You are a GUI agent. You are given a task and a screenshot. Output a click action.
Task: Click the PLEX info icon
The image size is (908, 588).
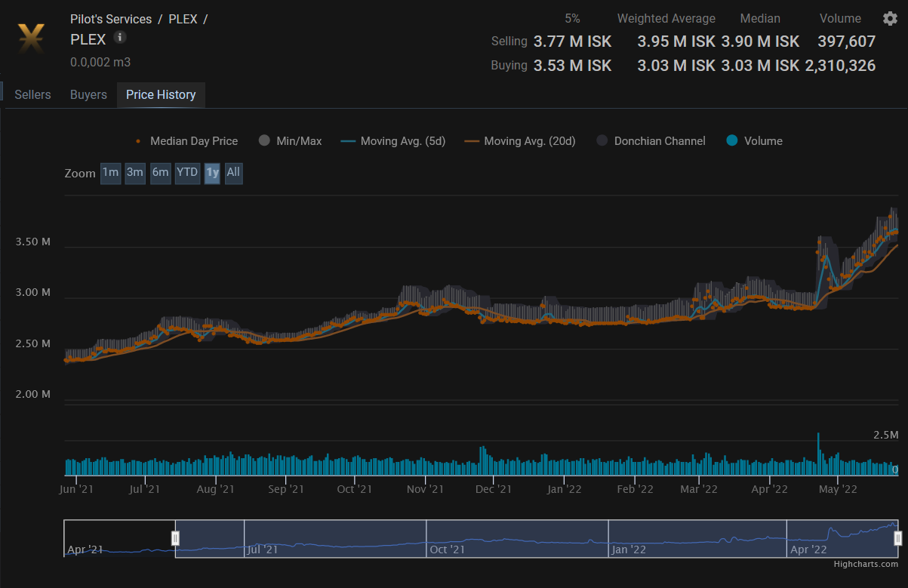click(x=120, y=37)
